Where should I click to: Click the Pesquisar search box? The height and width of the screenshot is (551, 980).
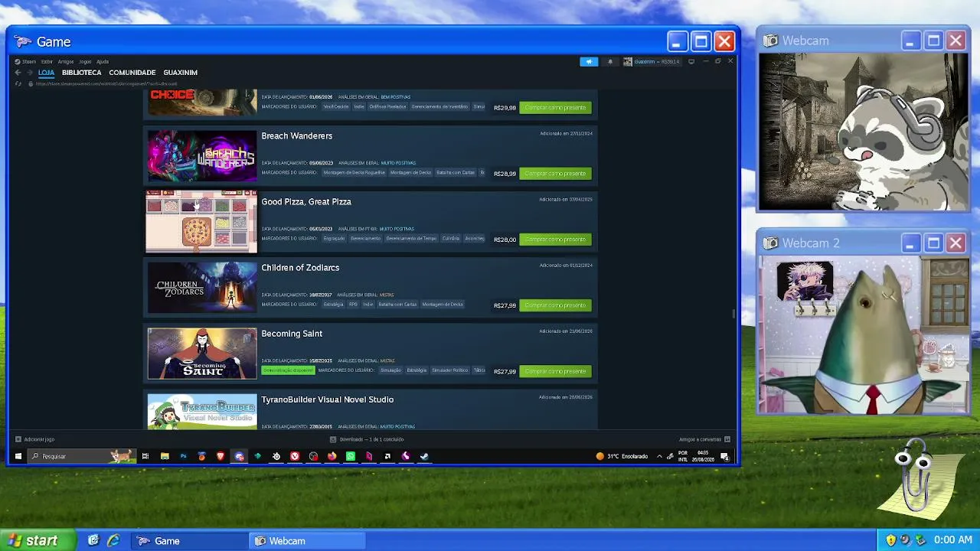point(80,456)
